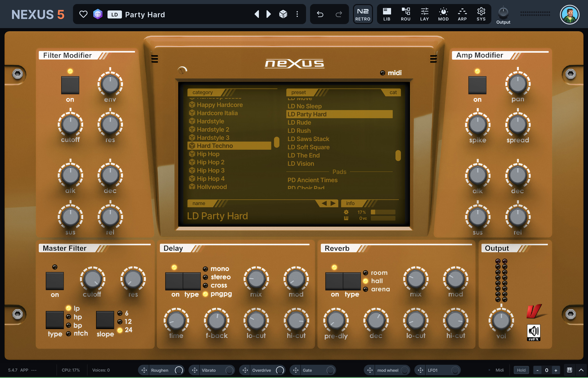Click the random preset dice icon

(x=283, y=14)
